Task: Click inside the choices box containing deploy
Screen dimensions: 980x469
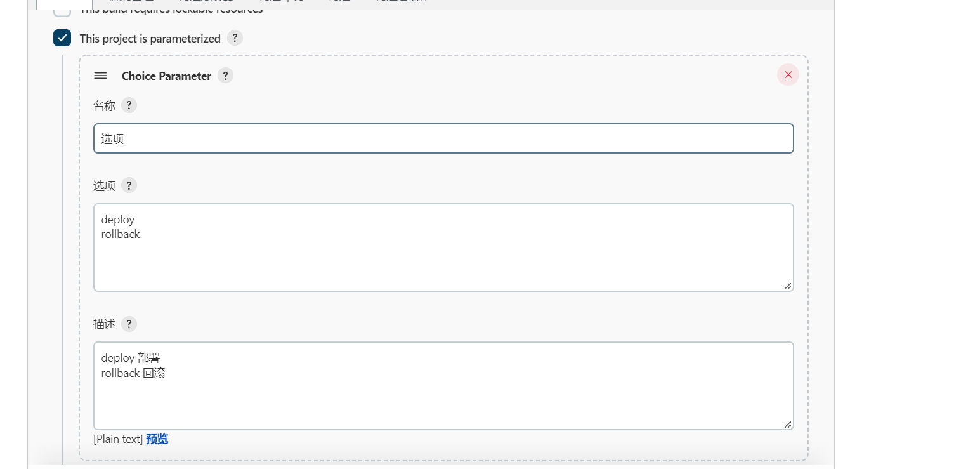Action: 118,219
